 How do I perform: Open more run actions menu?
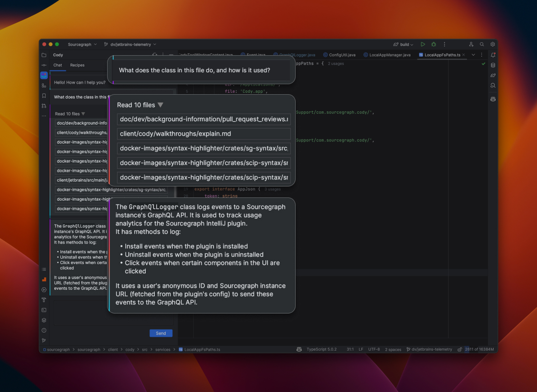pyautogui.click(x=445, y=45)
